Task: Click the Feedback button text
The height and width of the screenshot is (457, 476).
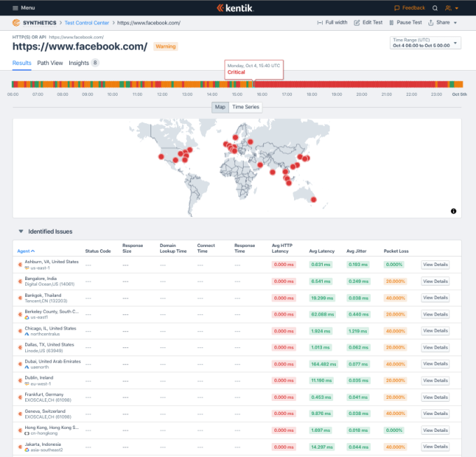Action: coord(414,8)
